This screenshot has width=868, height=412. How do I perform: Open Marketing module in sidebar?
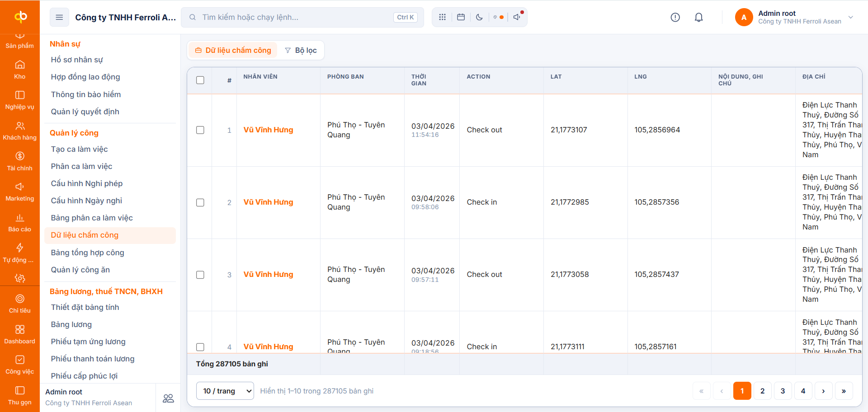click(x=20, y=192)
